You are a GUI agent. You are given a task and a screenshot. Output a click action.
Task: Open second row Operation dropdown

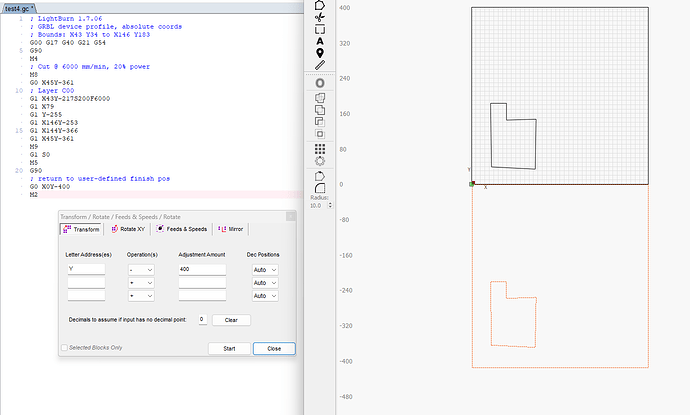click(x=141, y=283)
